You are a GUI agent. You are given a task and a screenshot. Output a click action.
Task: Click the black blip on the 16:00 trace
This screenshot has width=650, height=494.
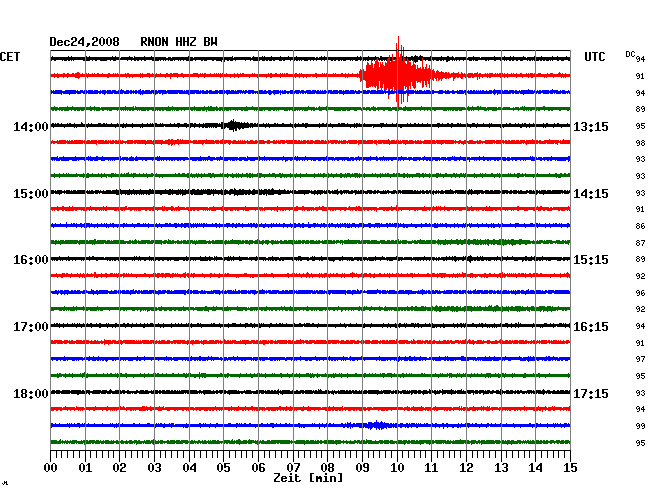[469, 259]
